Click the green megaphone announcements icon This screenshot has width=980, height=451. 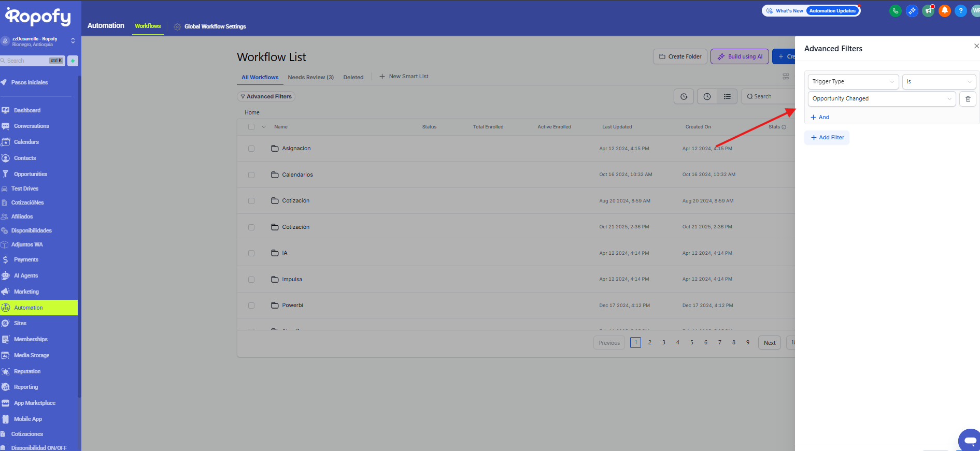(x=928, y=11)
